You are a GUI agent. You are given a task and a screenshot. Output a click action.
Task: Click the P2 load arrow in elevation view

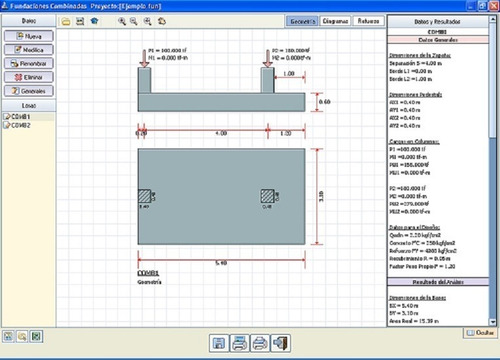click(x=267, y=58)
